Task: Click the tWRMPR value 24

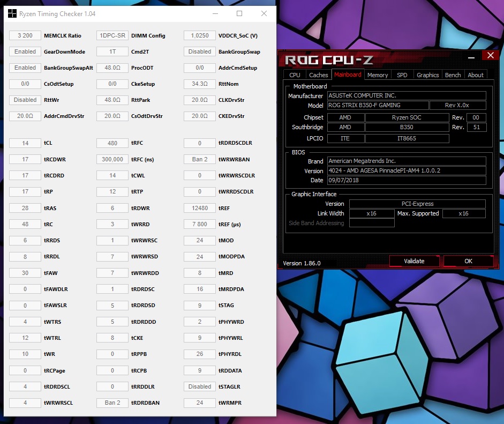Action: [200, 403]
